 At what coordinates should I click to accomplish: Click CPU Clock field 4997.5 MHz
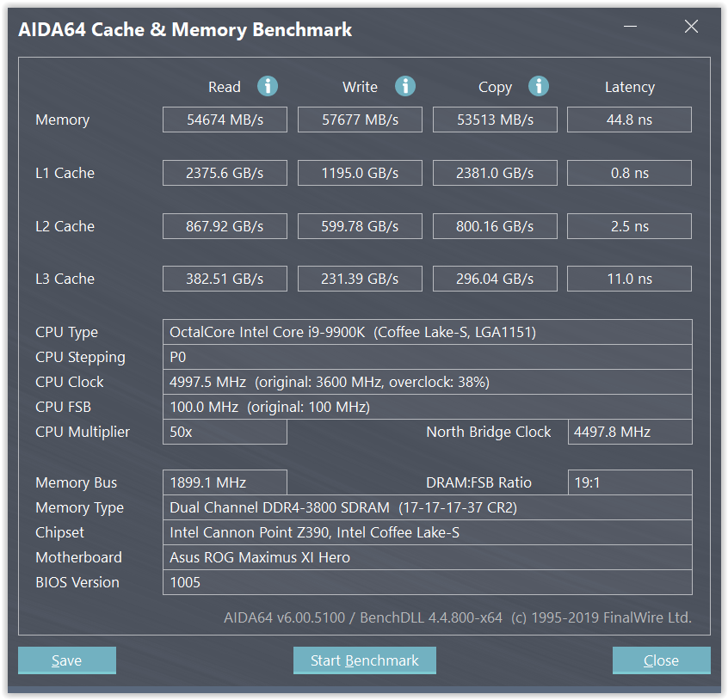pyautogui.click(x=428, y=382)
